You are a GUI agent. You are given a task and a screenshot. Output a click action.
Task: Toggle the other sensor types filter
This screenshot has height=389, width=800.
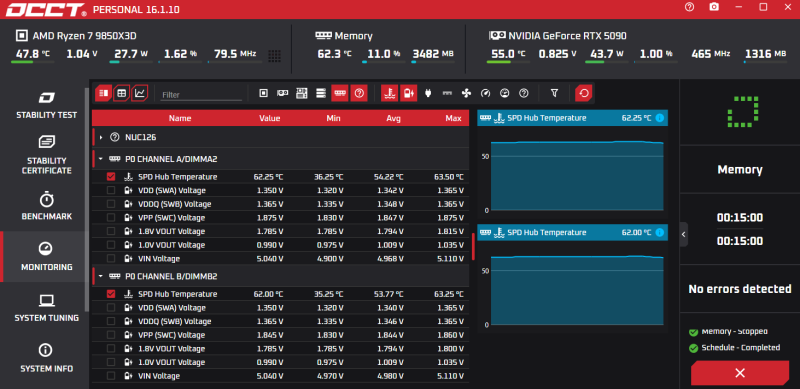click(523, 93)
